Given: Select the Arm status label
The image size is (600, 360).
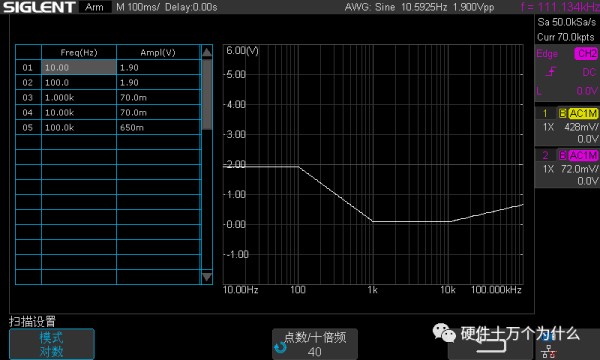Looking at the screenshot, I should point(95,7).
